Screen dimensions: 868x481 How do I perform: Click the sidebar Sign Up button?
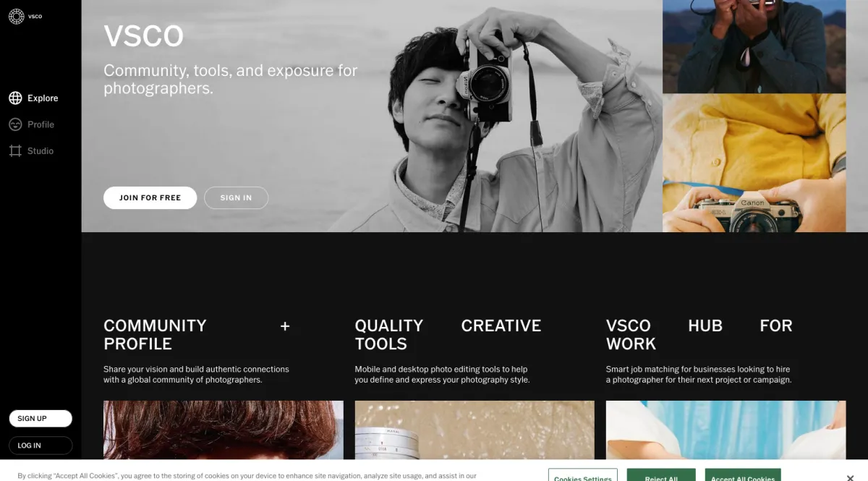41,419
